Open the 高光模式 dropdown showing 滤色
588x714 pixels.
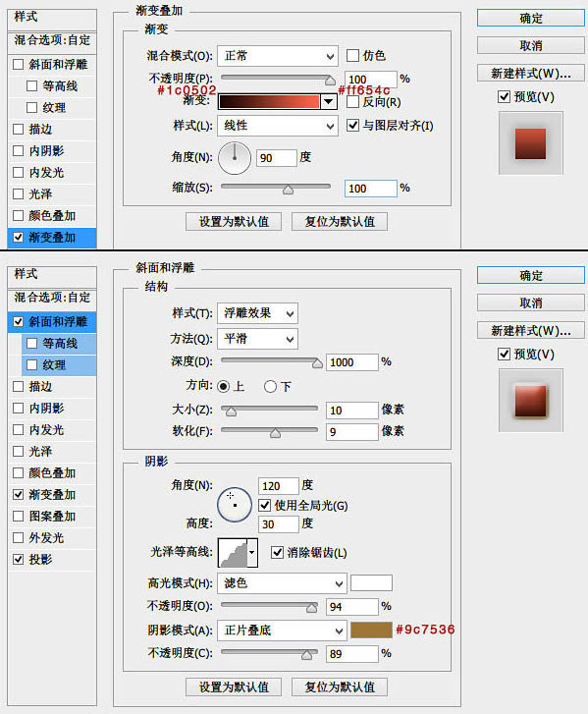tap(282, 583)
